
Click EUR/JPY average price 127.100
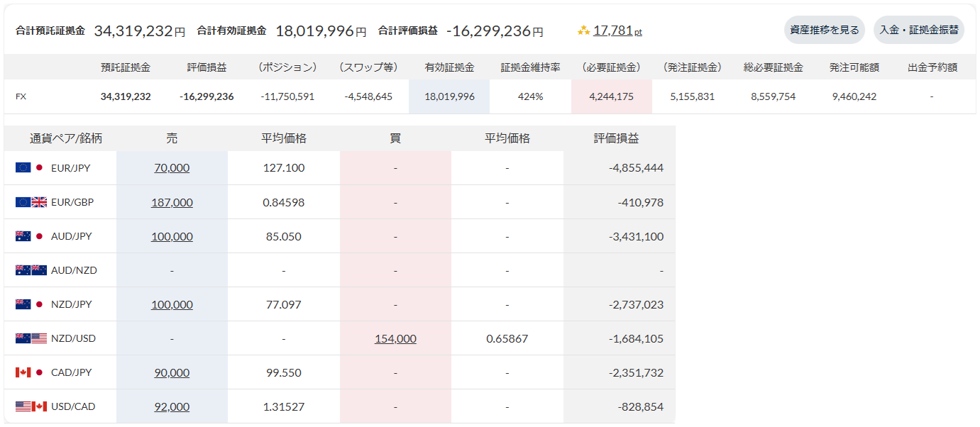click(x=284, y=168)
